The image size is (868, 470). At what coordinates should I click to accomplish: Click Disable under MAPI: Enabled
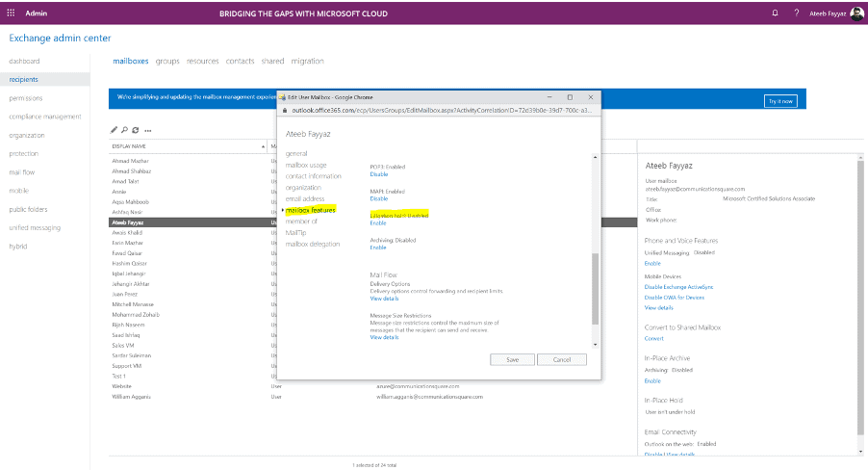tap(378, 198)
